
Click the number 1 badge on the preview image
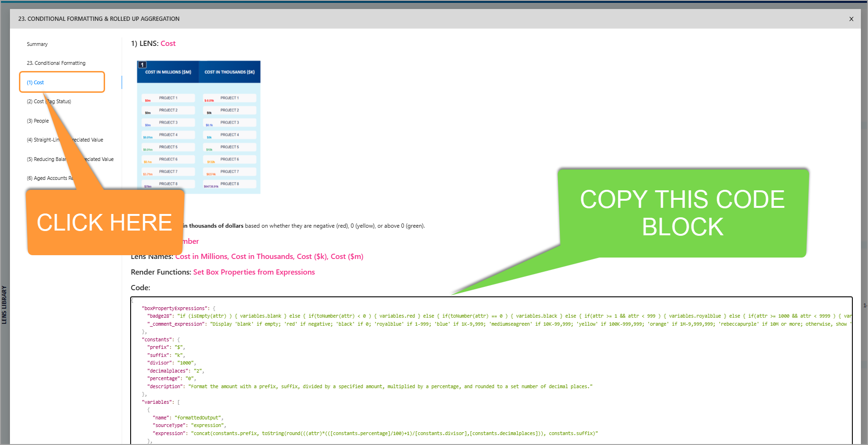click(x=142, y=65)
